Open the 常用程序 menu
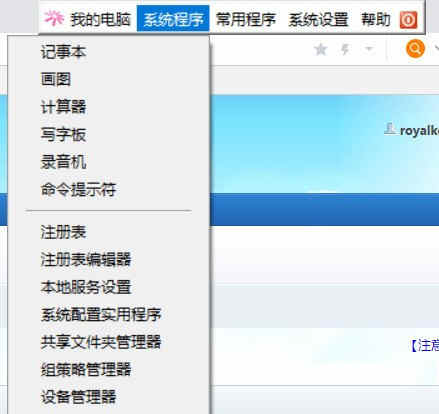439x414 pixels. click(246, 19)
